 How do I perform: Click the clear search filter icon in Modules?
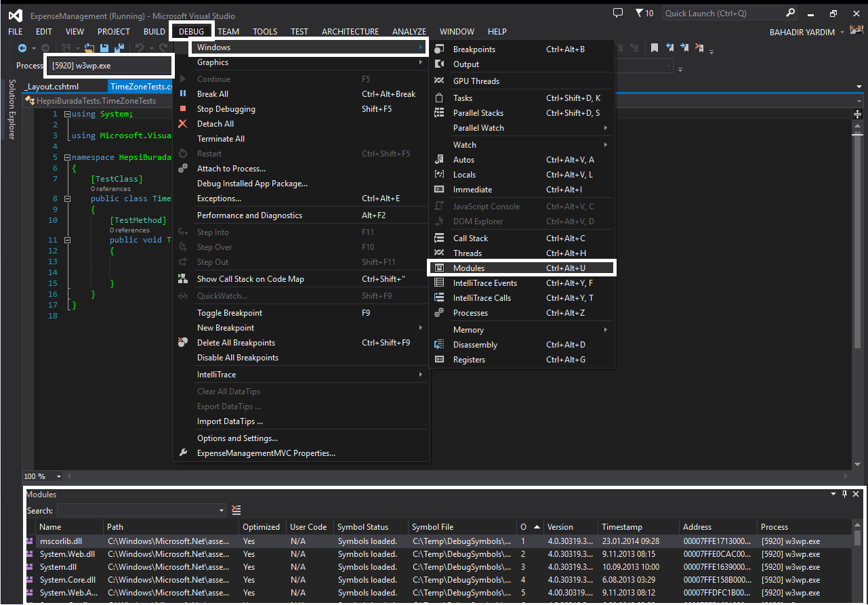pos(236,510)
